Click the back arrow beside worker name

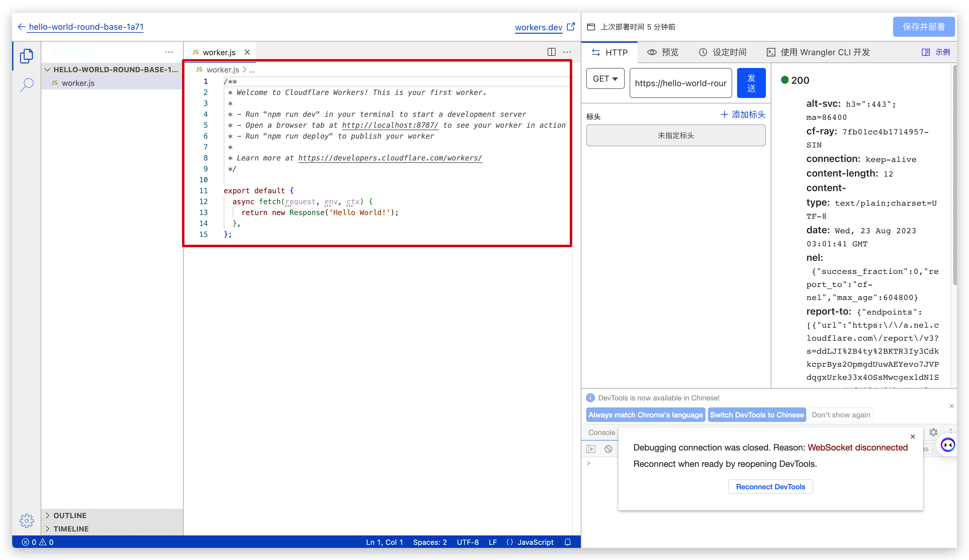[22, 26]
